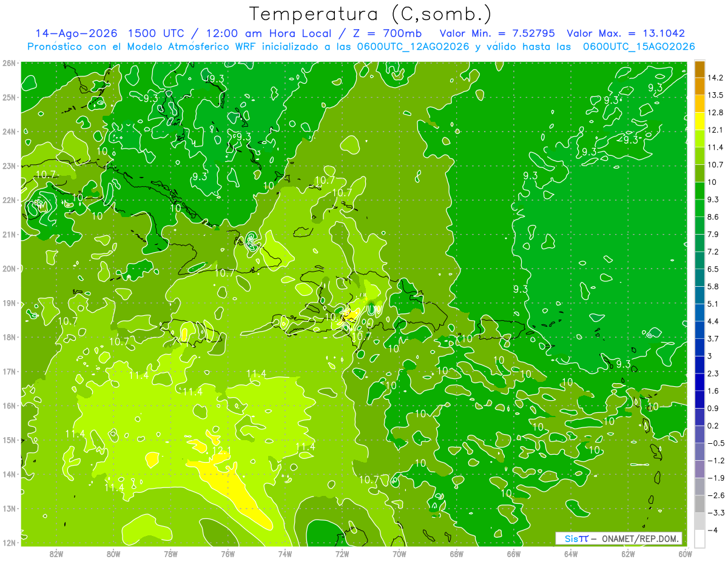Click the "20N" latitude label
The image size is (728, 562).
point(9,269)
